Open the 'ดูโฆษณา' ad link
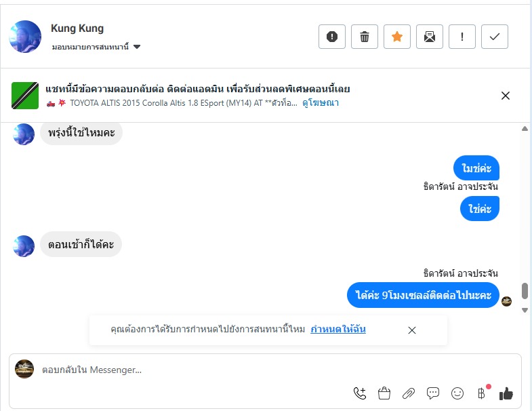 tap(321, 103)
